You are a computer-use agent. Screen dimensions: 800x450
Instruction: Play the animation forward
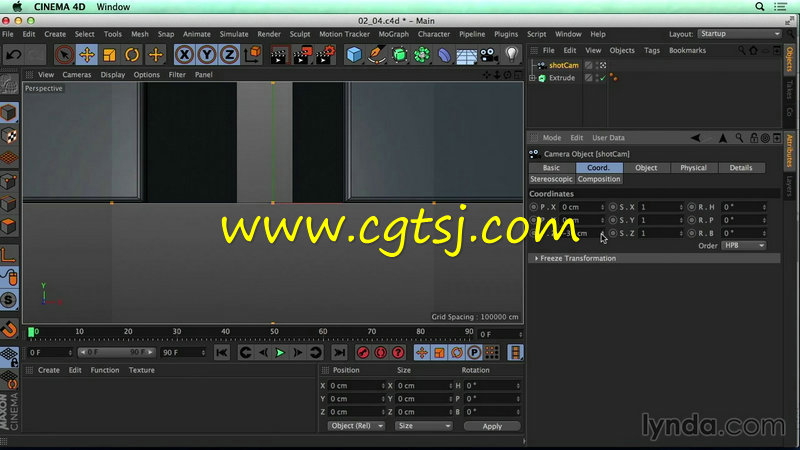click(280, 353)
